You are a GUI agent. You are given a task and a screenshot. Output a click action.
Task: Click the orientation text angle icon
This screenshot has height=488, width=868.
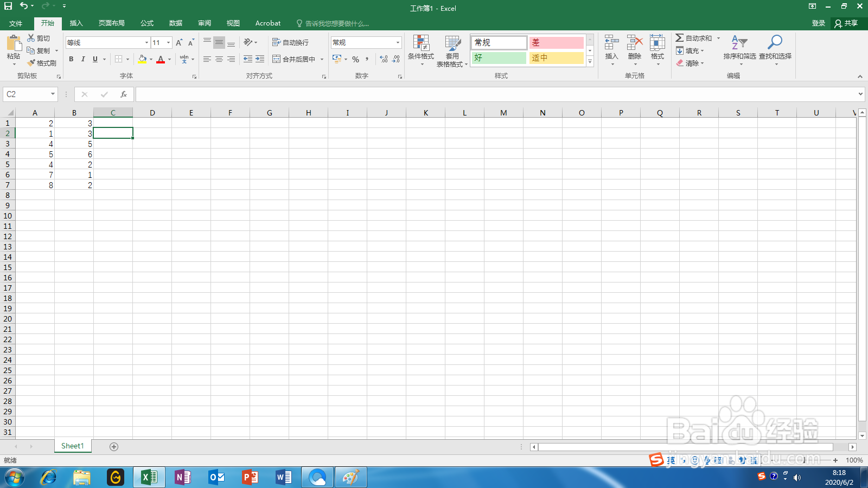pos(248,42)
